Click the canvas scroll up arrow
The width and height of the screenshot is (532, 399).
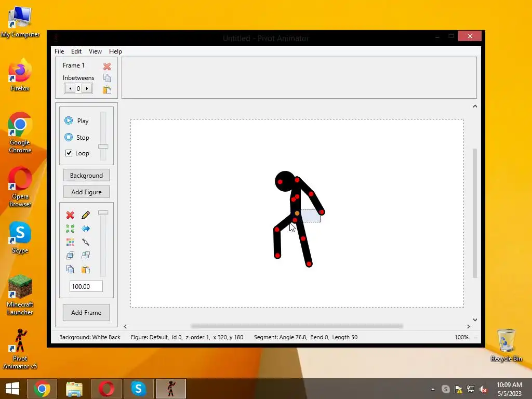click(x=475, y=106)
